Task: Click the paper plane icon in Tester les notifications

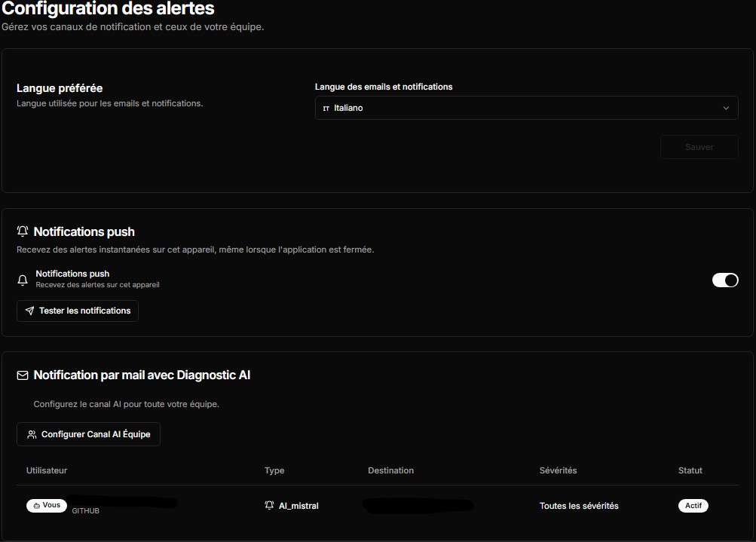Action: pyautogui.click(x=29, y=311)
